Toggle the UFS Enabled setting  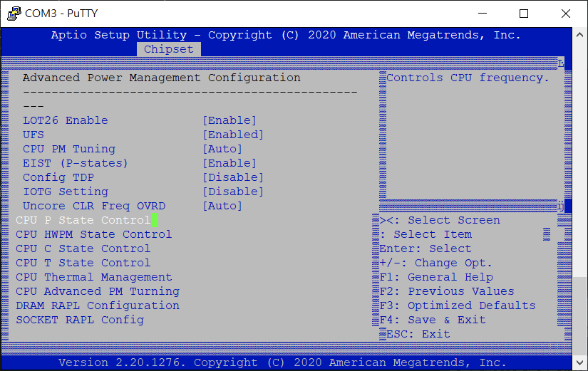click(x=233, y=135)
